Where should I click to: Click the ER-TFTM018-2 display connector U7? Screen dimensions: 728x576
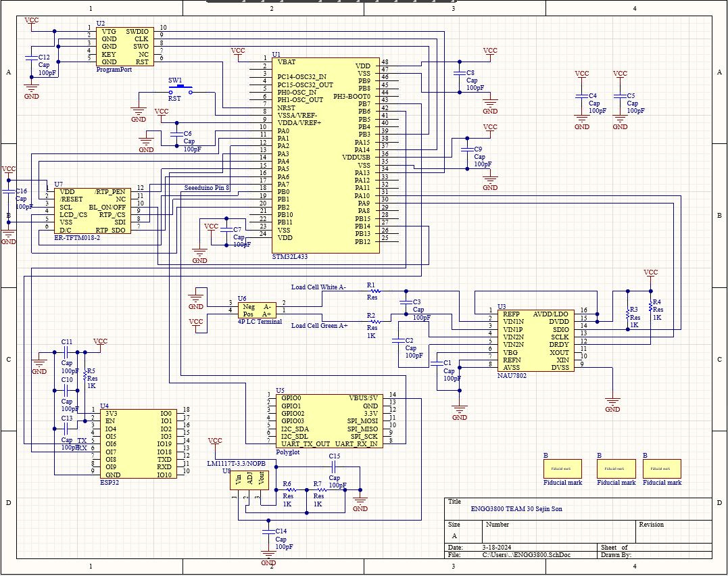91,211
